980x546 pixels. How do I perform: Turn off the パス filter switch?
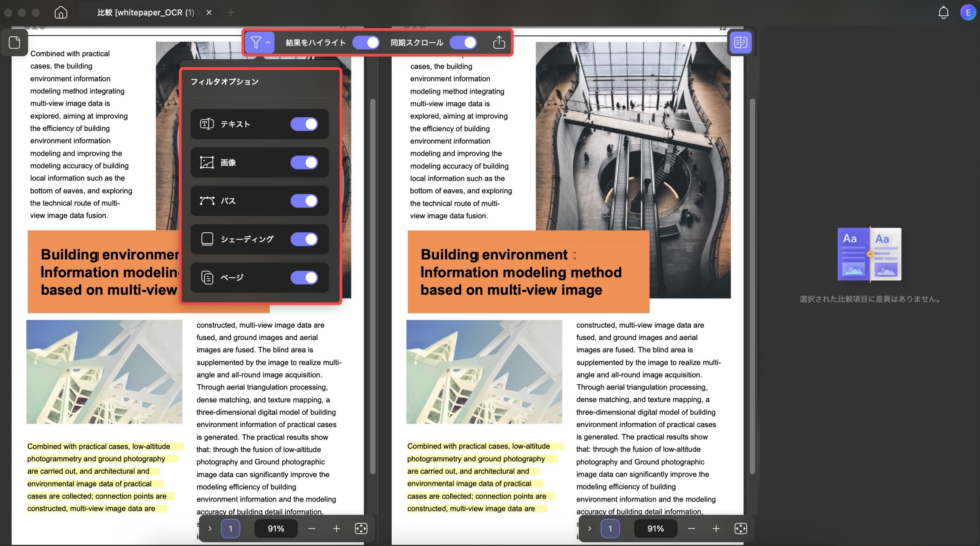click(304, 201)
